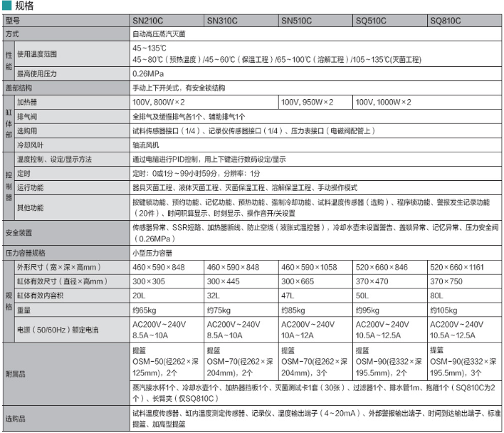Click the 100V, 1000W×2 heater cell
The width and height of the screenshot is (504, 433).
427,103
